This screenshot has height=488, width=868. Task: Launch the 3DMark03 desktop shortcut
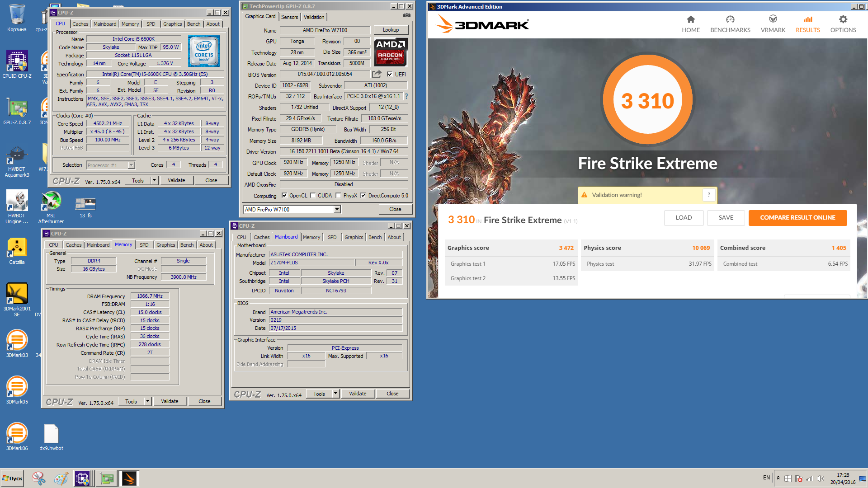17,343
